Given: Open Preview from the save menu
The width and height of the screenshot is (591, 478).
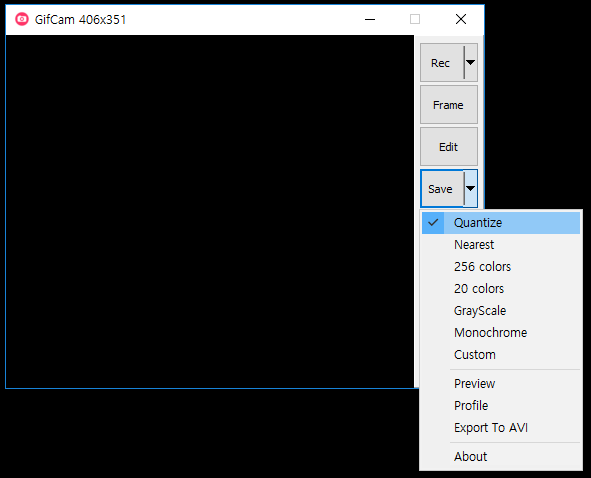Looking at the screenshot, I should pos(501,384).
